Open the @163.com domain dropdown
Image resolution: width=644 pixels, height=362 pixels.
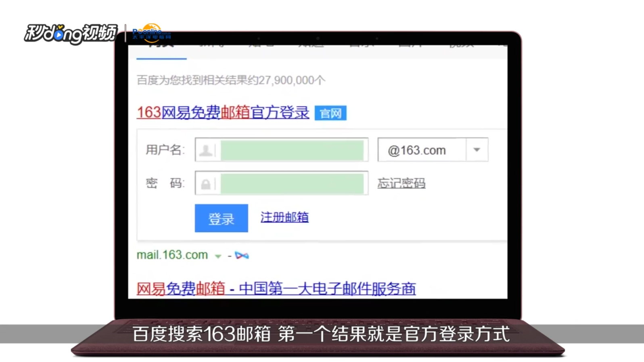coord(433,150)
